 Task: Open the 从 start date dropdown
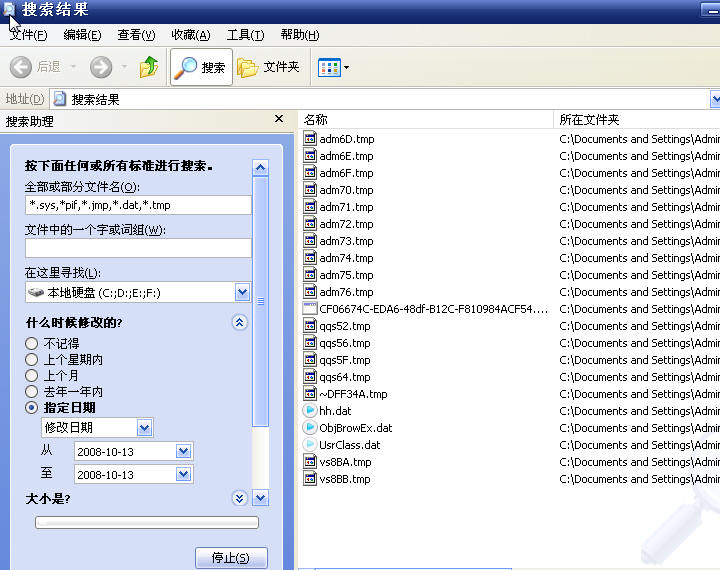[183, 451]
